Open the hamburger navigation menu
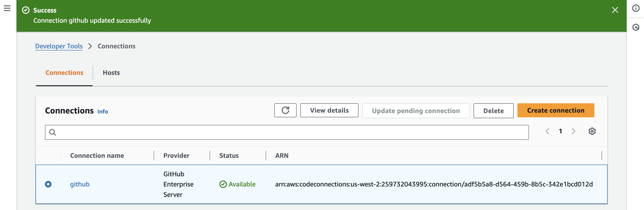The height and width of the screenshot is (210, 644). tap(7, 8)
